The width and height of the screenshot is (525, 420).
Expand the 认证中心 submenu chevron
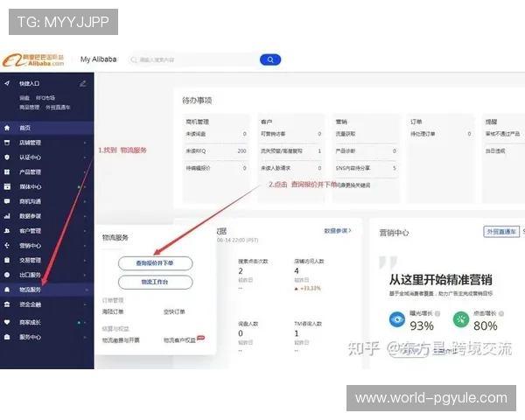85,157
